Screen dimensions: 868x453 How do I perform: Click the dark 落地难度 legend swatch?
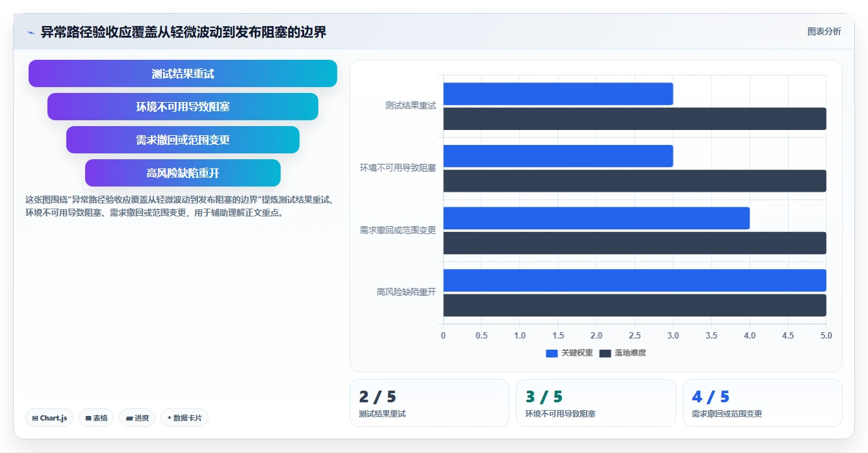(x=605, y=353)
